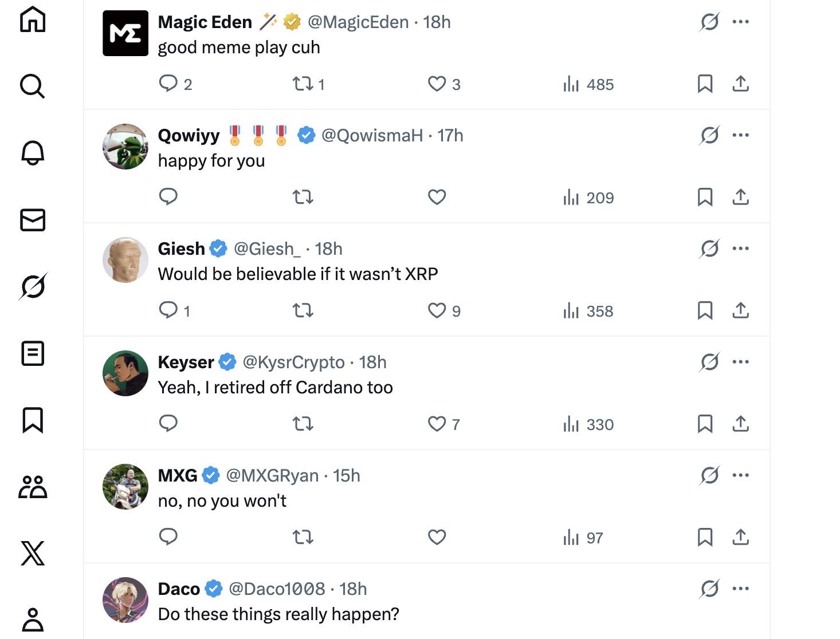Open Communities icon in sidebar
This screenshot has height=639, width=840.
[x=33, y=487]
